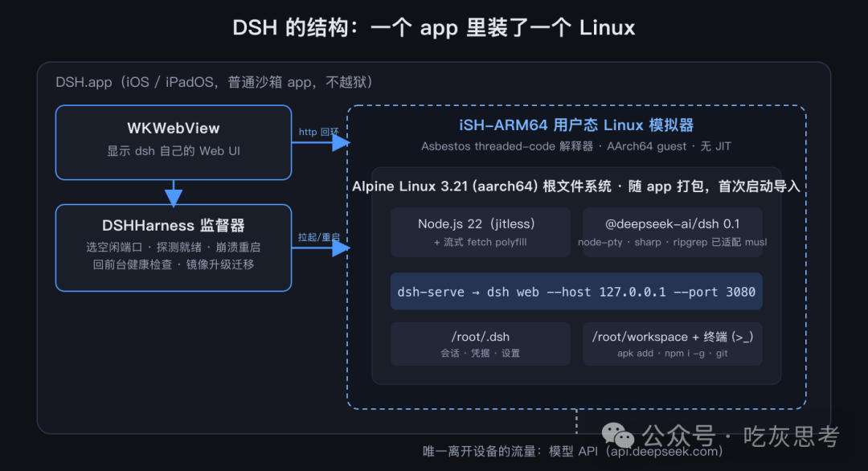Screen dimensions: 868x471
Task: Select the WKWebView box
Action: click(x=174, y=142)
